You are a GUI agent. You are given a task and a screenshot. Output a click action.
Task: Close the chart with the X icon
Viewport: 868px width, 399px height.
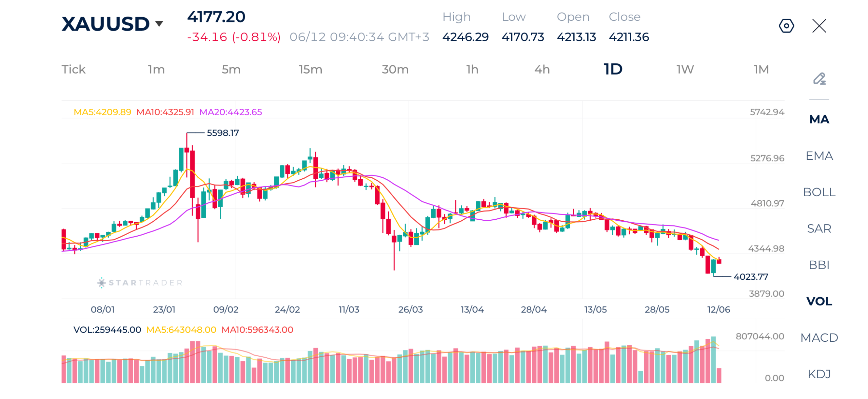(819, 26)
